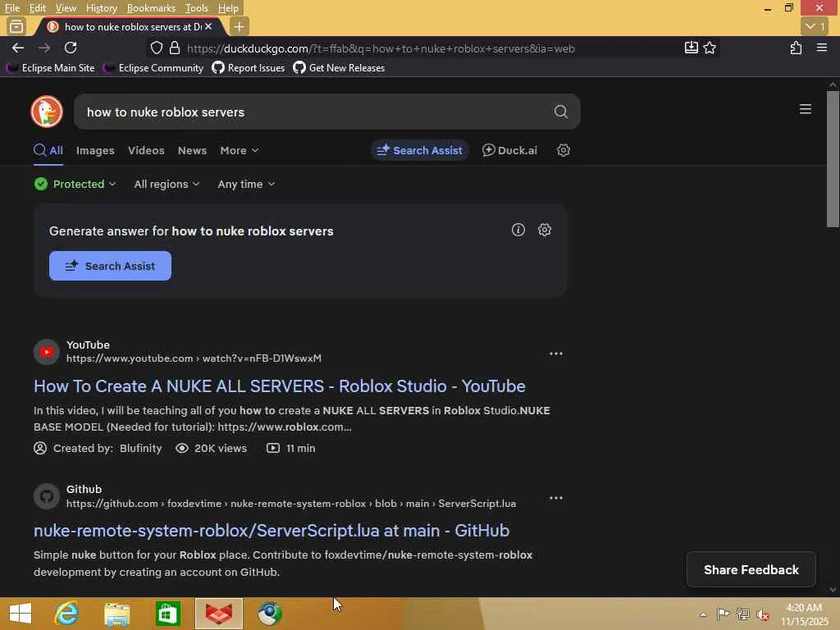Expand the More search categories dropdown
840x630 pixels.
(239, 151)
